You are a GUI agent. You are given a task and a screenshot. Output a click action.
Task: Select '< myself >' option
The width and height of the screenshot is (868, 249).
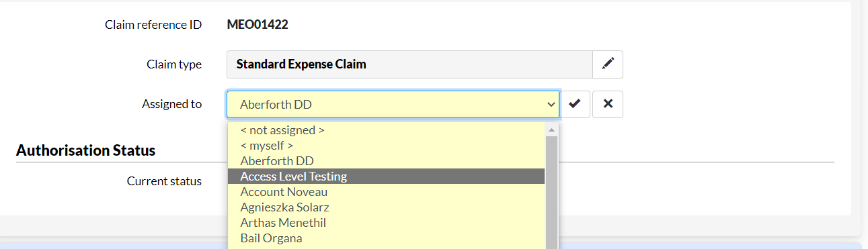point(386,145)
